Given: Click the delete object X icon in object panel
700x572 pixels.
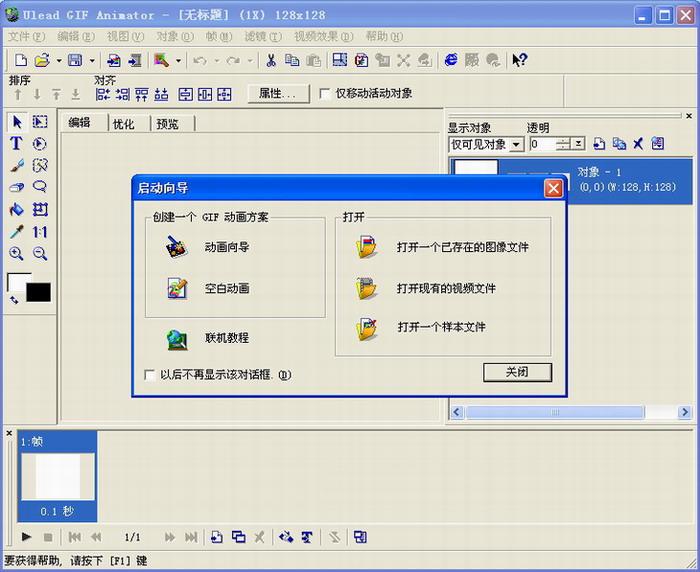Looking at the screenshot, I should 638,144.
